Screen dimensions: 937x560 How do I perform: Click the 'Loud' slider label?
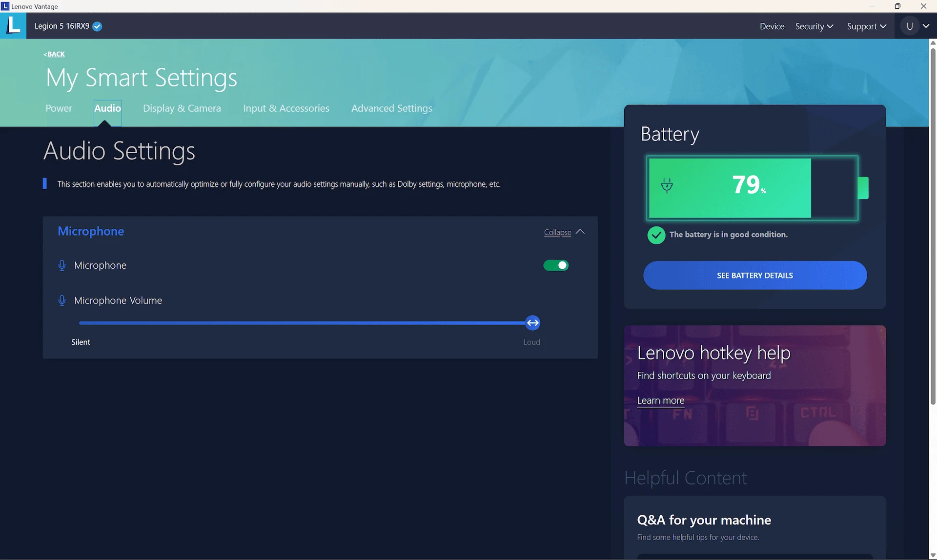(x=531, y=342)
